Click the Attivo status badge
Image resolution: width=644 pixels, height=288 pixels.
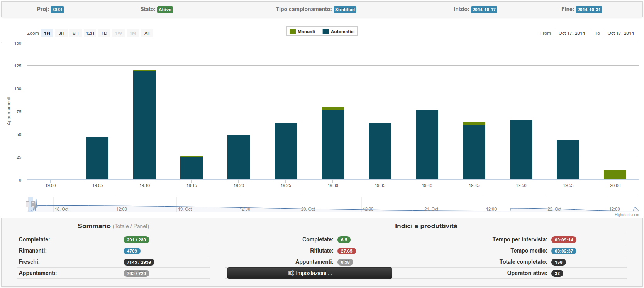[165, 10]
